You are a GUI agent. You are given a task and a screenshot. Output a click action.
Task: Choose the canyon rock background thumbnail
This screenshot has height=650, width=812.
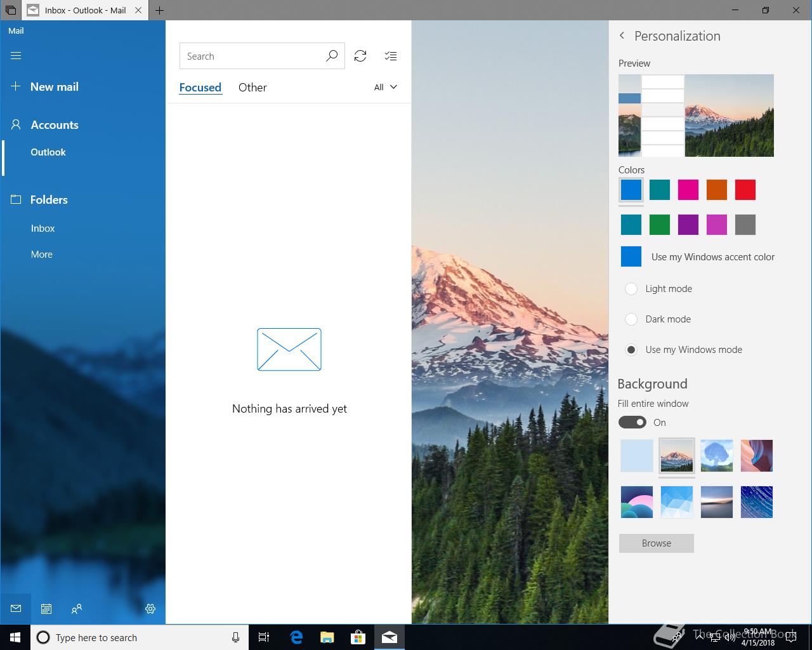click(757, 456)
